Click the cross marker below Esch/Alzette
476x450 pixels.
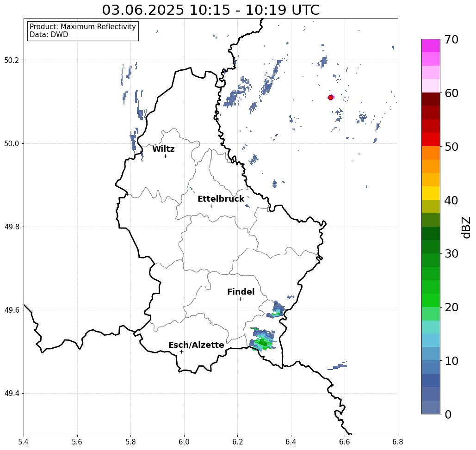(x=181, y=352)
